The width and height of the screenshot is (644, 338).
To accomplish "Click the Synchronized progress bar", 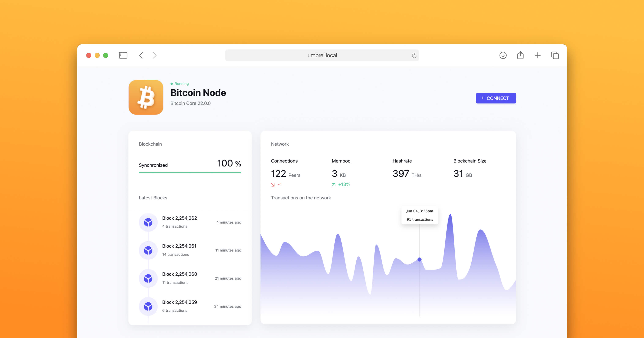I will click(x=190, y=173).
